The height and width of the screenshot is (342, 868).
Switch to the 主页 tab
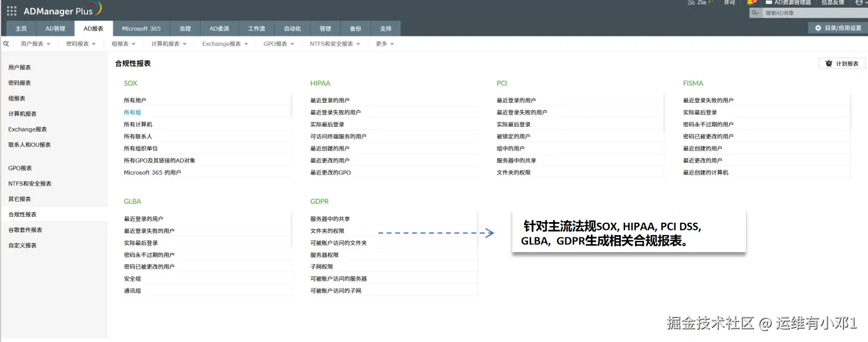[21, 28]
